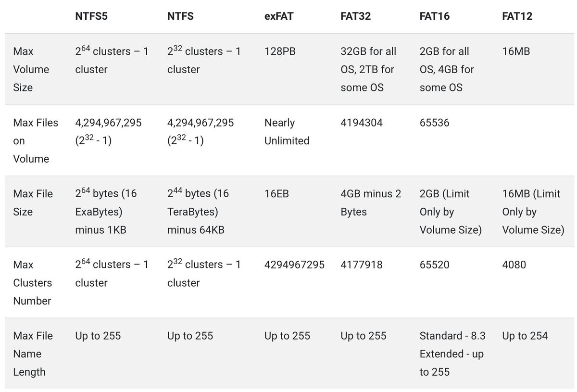
Task: Select the Max File Name Length label
Action: (33, 354)
